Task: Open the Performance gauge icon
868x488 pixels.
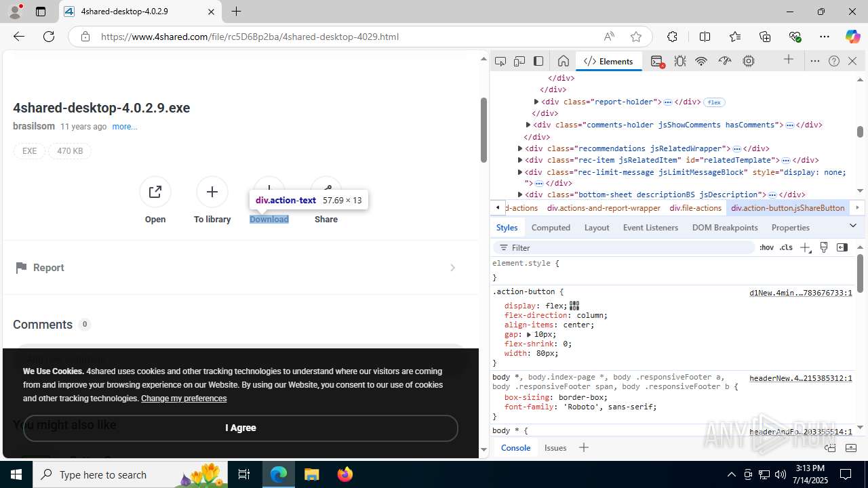Action: point(725,61)
